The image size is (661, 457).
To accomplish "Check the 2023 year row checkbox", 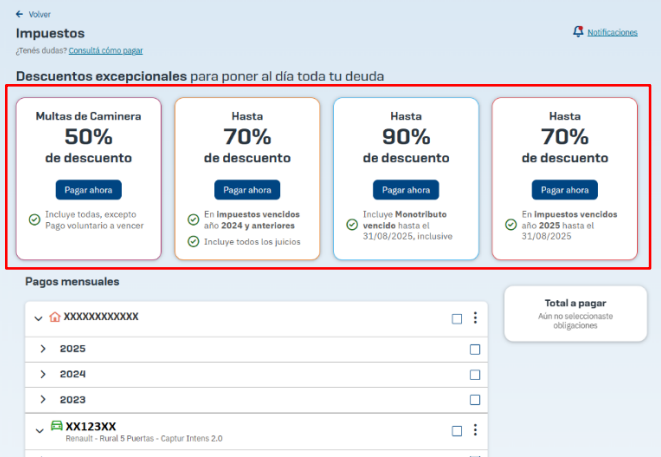I will 475,400.
